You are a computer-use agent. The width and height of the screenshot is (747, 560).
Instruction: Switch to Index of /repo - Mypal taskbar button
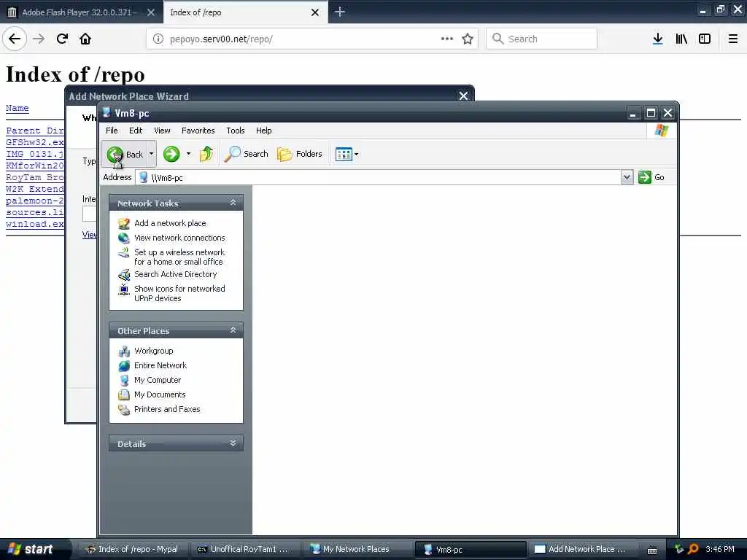133,549
